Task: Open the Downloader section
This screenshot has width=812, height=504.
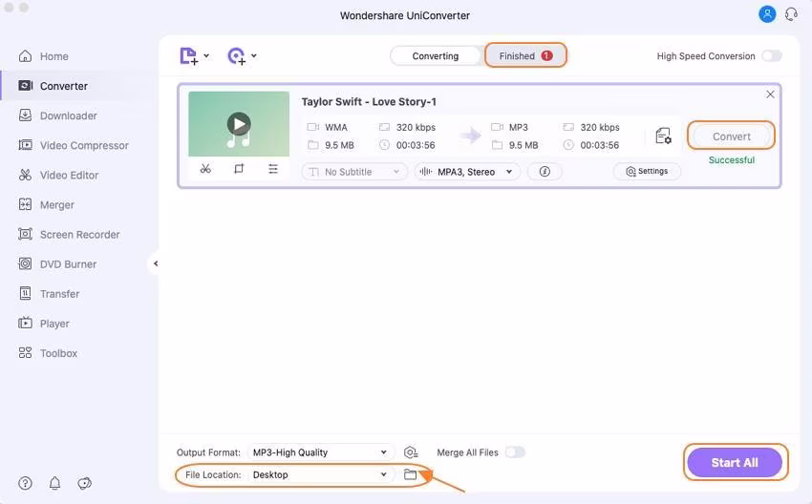Action: click(x=57, y=115)
